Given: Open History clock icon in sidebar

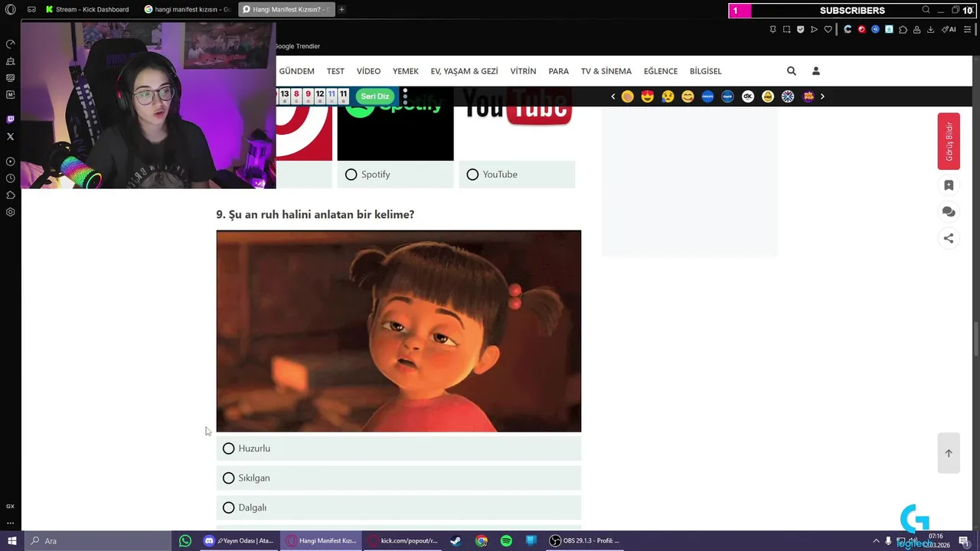Looking at the screenshot, I should click(11, 178).
